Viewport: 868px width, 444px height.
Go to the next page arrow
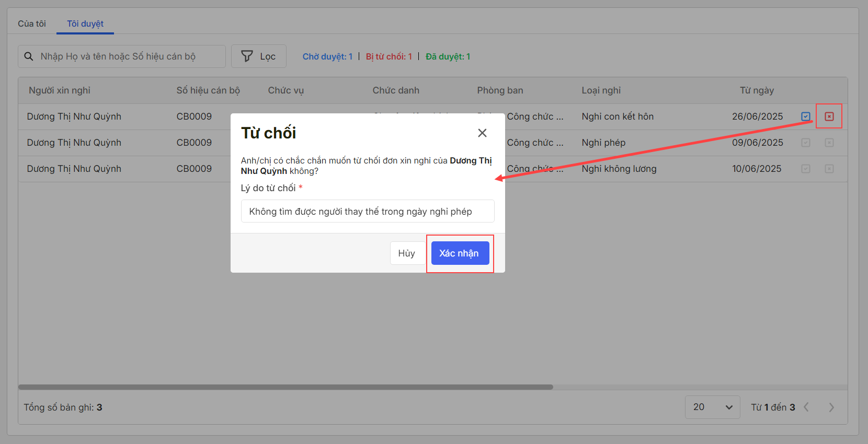point(831,407)
